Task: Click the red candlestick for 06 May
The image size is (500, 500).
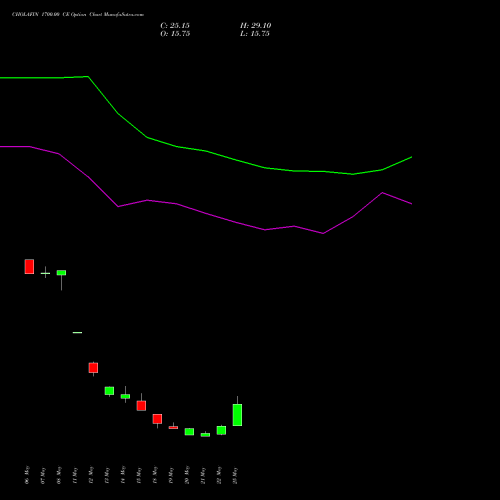Action: 29,266
